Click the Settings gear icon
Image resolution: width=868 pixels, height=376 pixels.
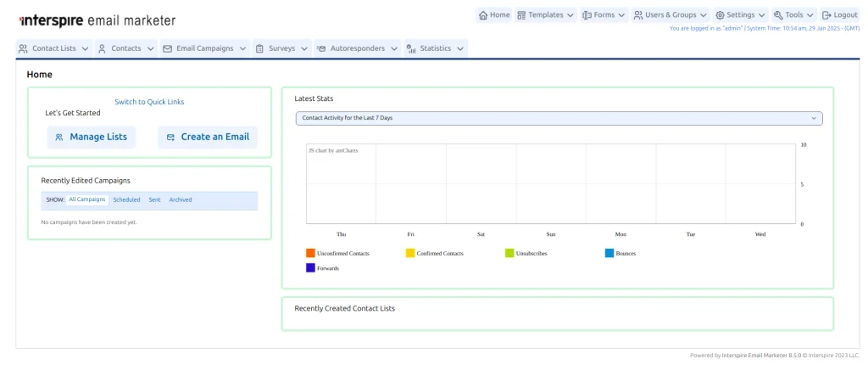721,15
